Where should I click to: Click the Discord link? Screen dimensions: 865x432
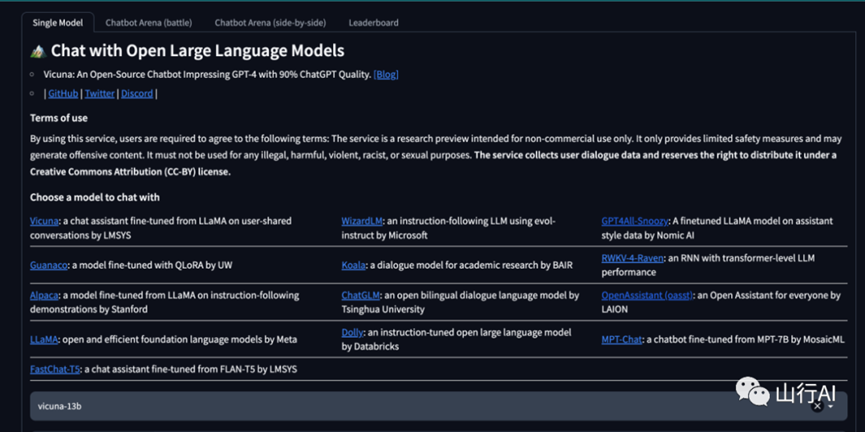tap(137, 93)
